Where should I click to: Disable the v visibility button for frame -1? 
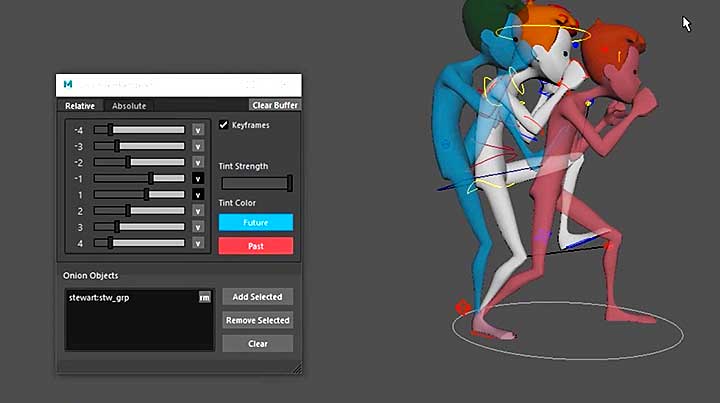[198, 178]
